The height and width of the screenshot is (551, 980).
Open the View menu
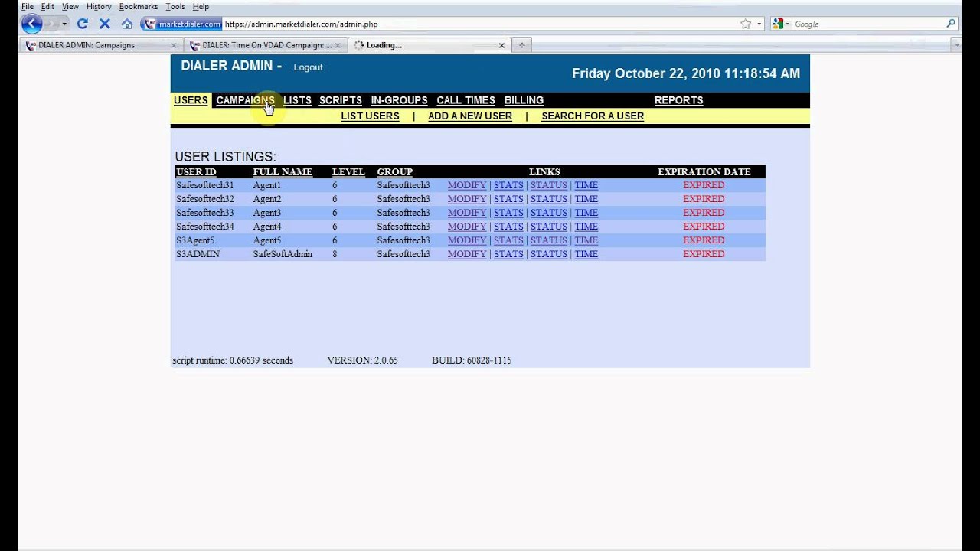pyautogui.click(x=70, y=6)
